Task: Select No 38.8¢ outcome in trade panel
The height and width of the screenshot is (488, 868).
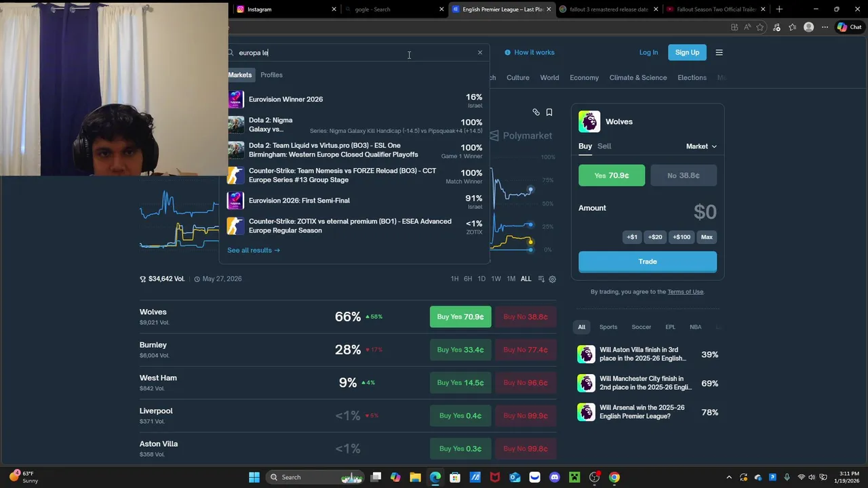Action: (x=684, y=176)
